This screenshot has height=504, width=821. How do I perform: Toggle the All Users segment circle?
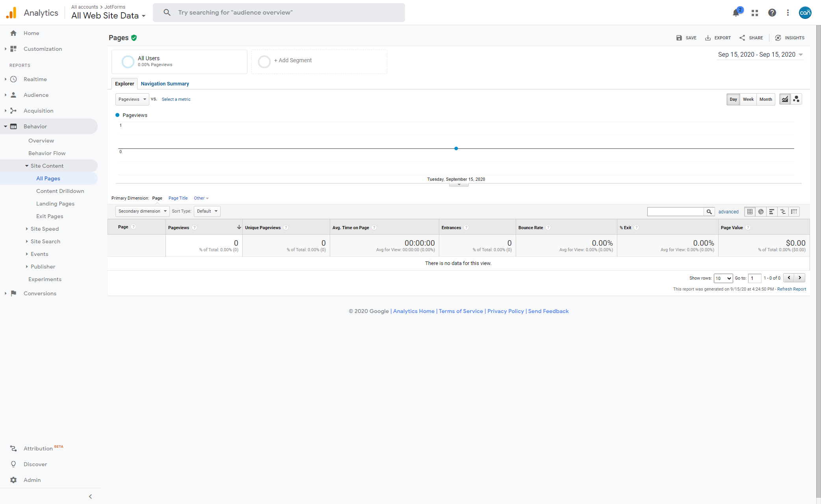pyautogui.click(x=127, y=61)
